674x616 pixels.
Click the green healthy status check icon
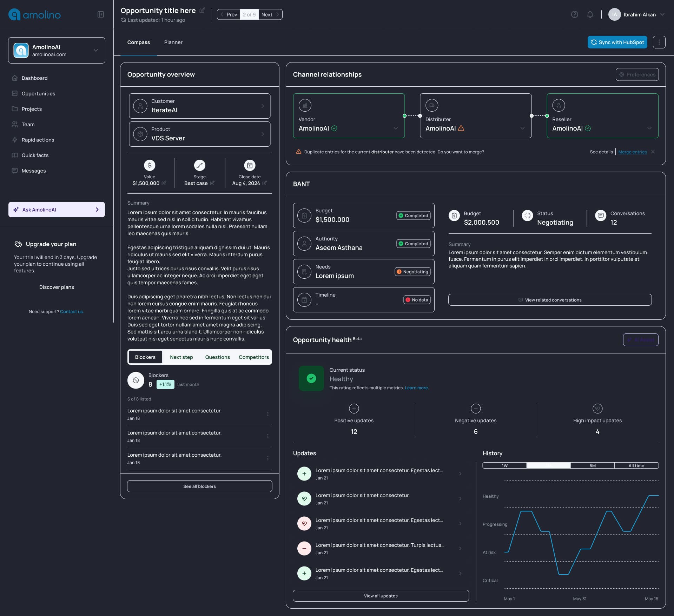pos(311,378)
